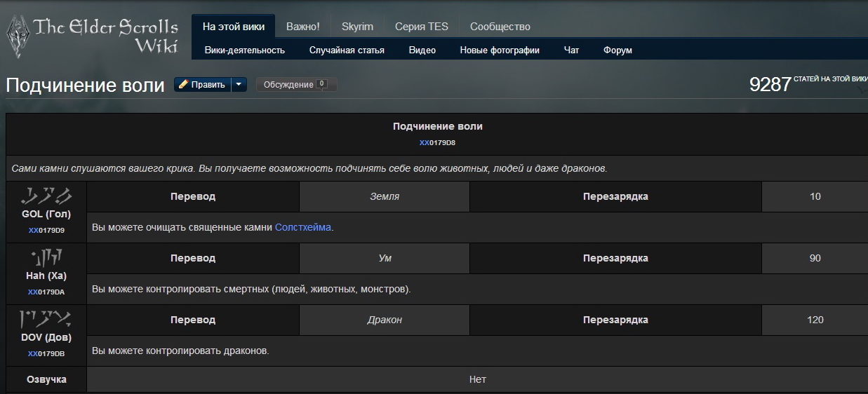Click Перевод header in the DOV row
This screenshot has width=868, height=394.
pyautogui.click(x=193, y=320)
